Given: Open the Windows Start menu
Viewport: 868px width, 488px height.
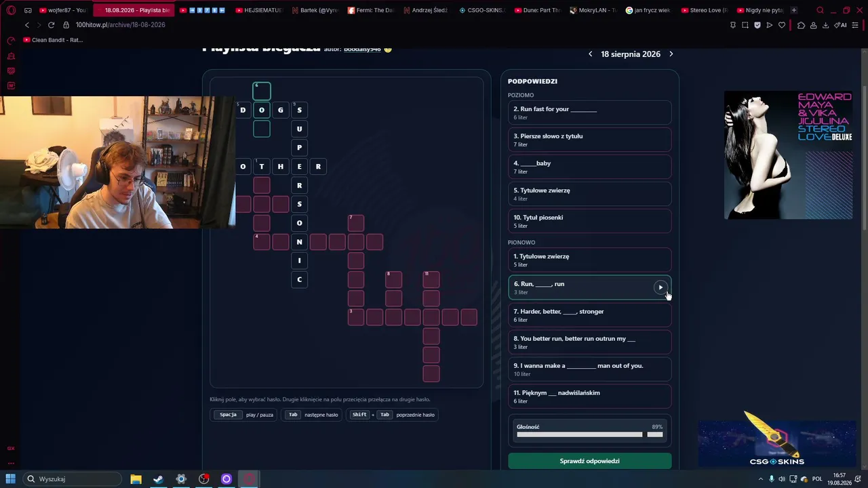Looking at the screenshot, I should (11, 479).
